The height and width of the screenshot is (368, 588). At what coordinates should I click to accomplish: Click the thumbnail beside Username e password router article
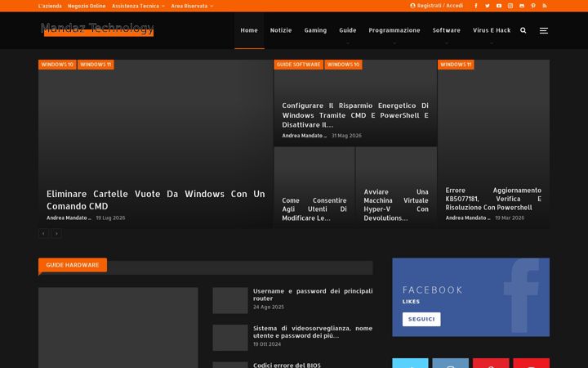pyautogui.click(x=230, y=301)
